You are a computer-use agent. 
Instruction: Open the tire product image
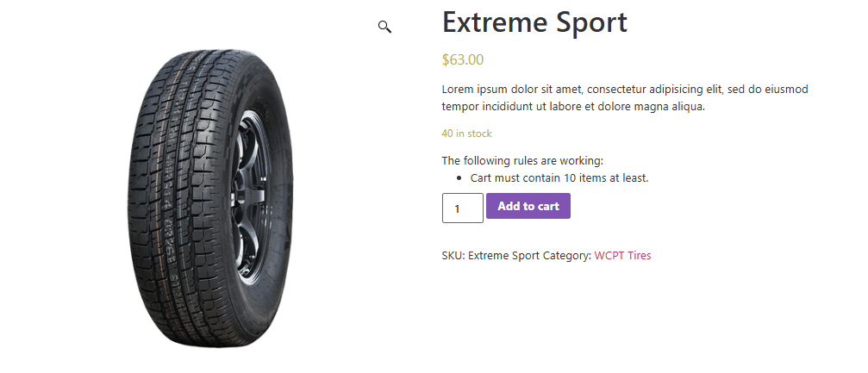pos(211,198)
